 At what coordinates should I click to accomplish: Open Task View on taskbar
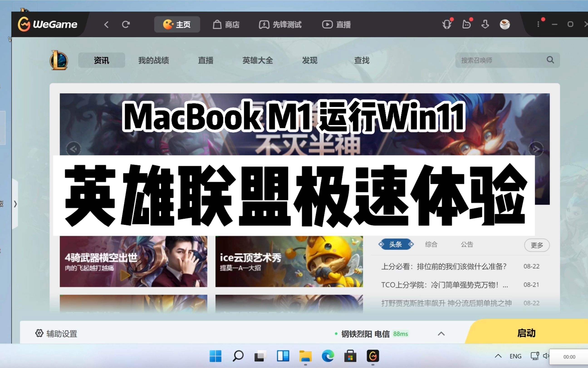point(260,356)
